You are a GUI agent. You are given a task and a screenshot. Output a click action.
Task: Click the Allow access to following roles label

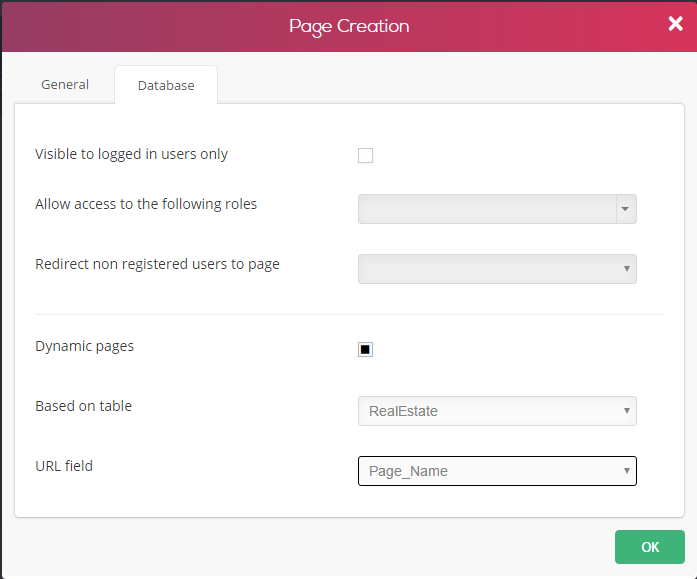146,204
